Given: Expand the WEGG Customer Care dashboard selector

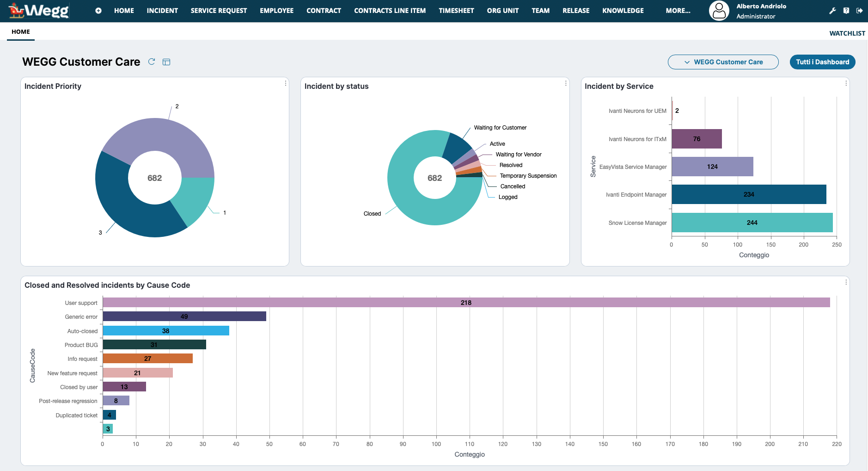Looking at the screenshot, I should (x=723, y=62).
